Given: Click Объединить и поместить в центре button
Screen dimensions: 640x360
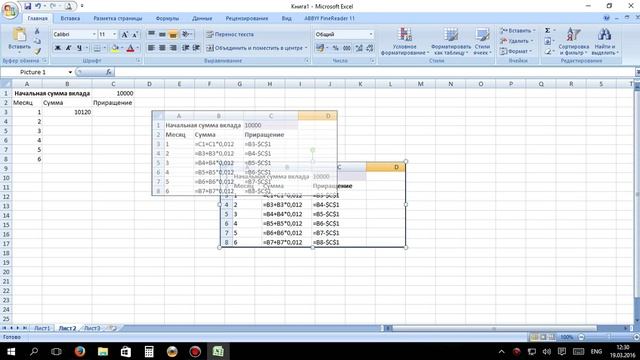Looking at the screenshot, I should coord(257,48).
